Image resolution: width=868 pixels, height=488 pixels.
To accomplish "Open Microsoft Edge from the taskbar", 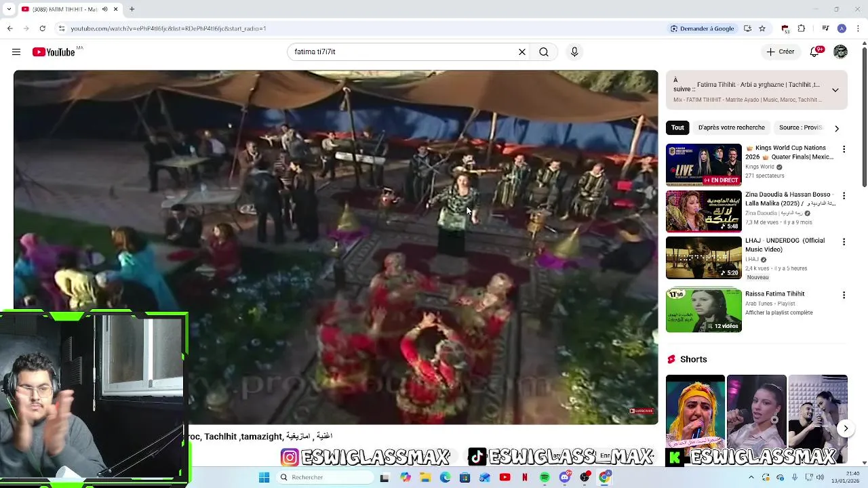I will pyautogui.click(x=445, y=477).
